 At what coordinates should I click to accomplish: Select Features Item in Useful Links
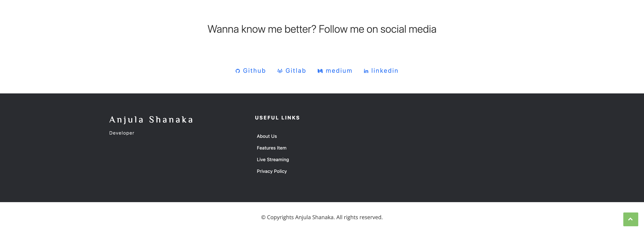272,148
